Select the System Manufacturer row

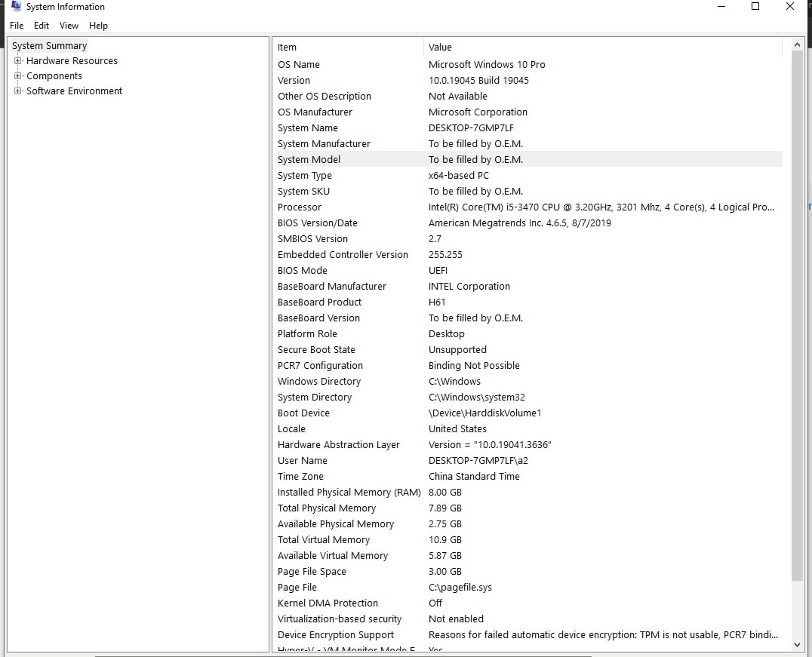(x=527, y=144)
